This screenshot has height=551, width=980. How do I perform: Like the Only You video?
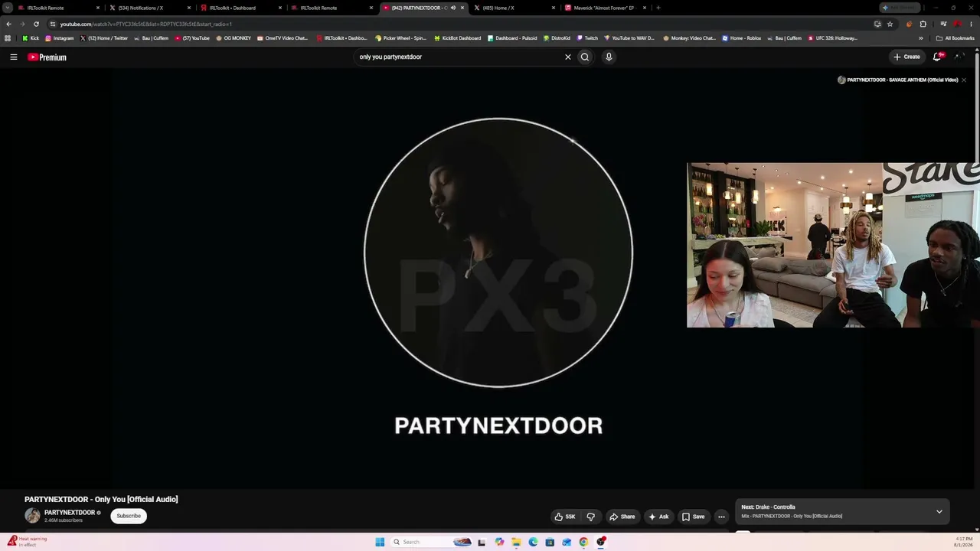pyautogui.click(x=565, y=517)
